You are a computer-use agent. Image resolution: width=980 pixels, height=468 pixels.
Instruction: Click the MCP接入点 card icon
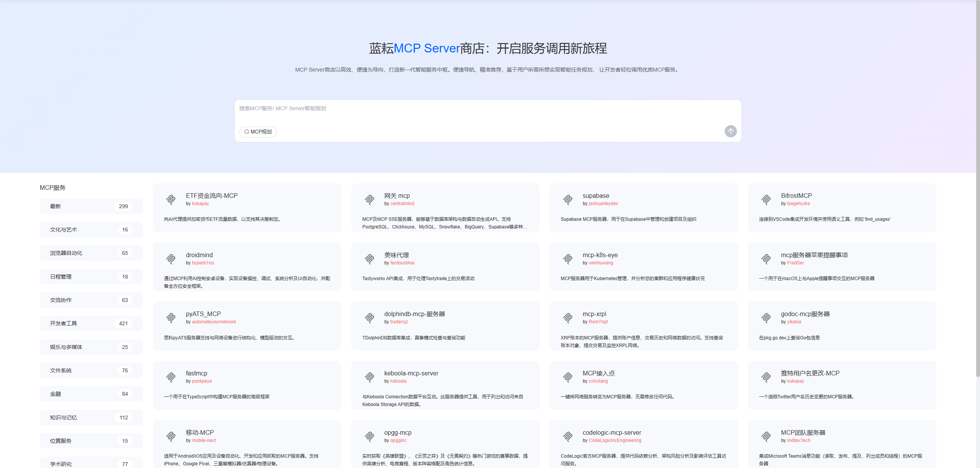(568, 377)
